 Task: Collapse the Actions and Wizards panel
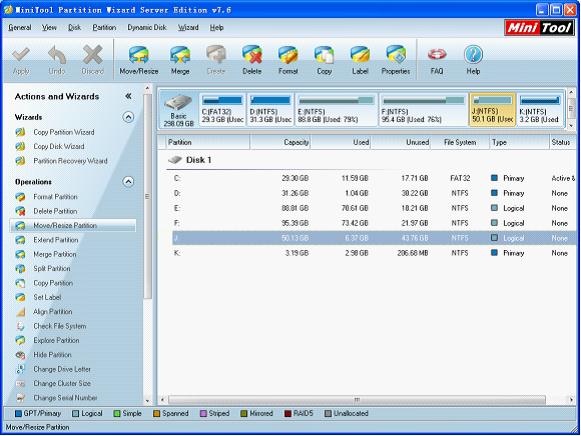[128, 96]
